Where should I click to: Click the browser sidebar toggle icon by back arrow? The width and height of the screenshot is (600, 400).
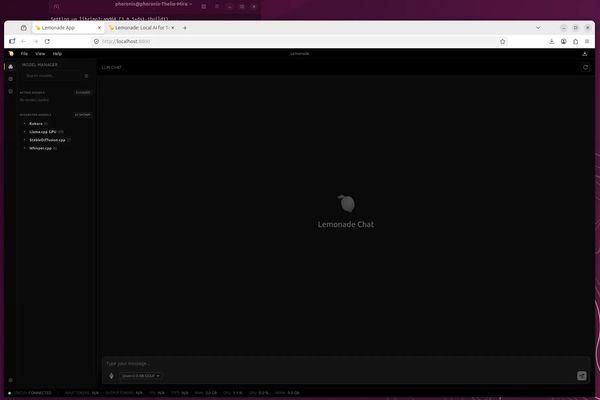12,41
